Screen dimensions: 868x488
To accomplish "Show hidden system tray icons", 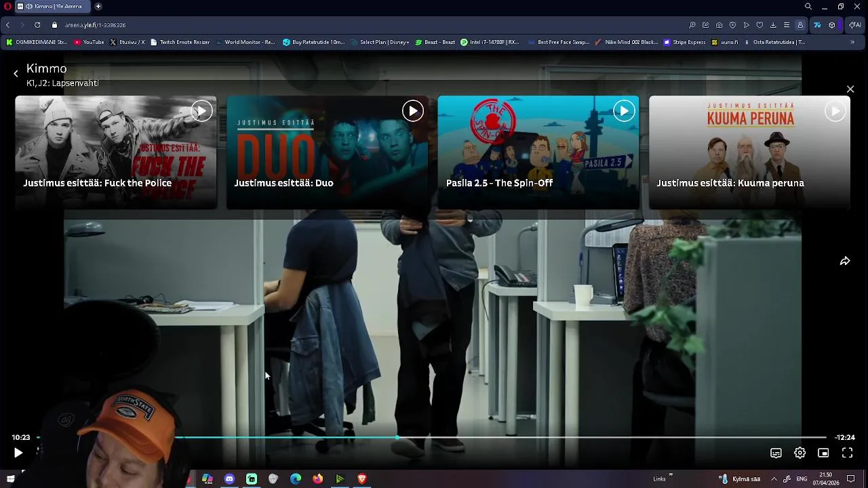I will point(774,479).
